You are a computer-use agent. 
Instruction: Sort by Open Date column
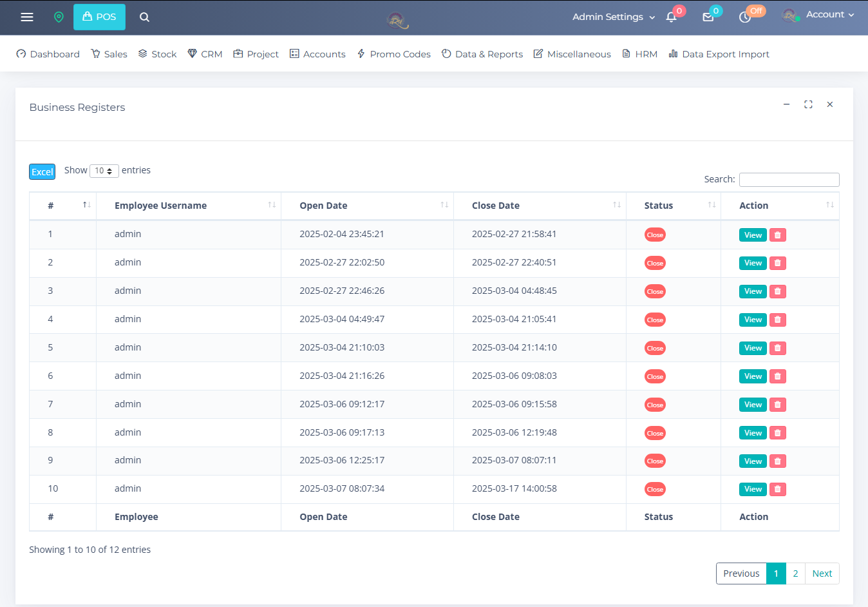[x=367, y=206]
